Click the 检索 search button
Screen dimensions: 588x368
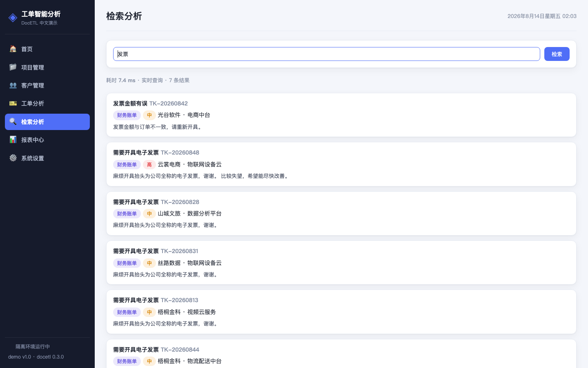(557, 54)
